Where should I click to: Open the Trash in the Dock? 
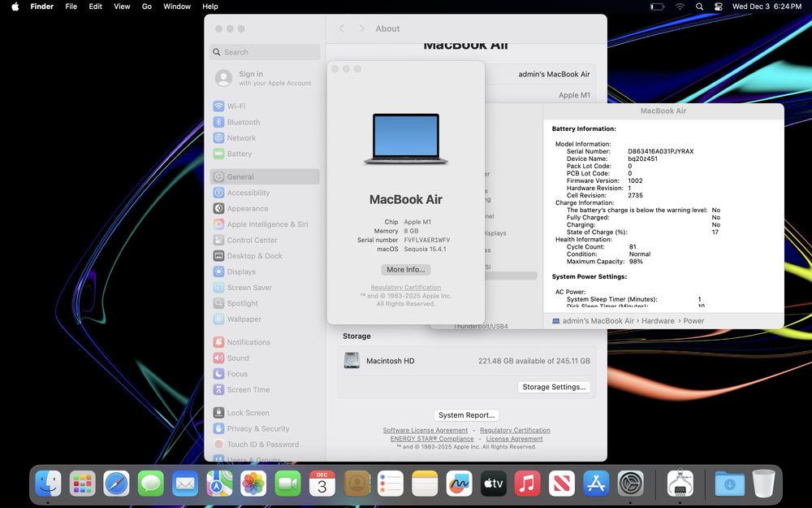tap(763, 484)
